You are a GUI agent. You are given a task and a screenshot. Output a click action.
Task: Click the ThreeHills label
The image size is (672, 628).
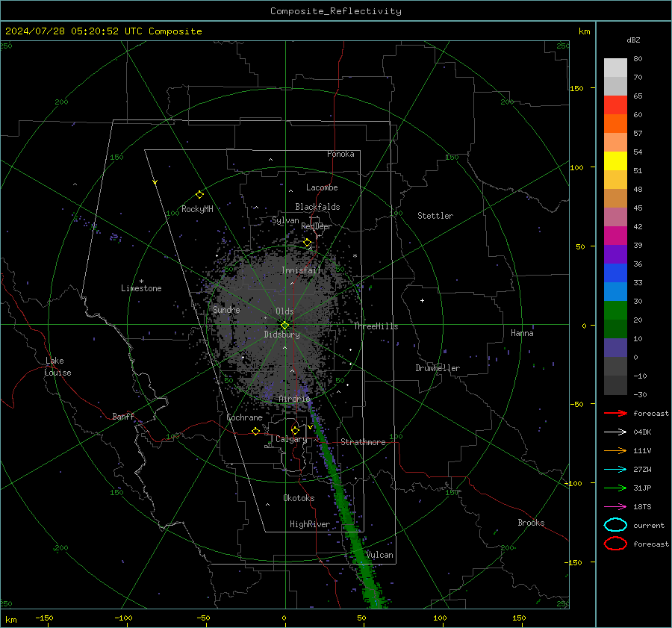tap(376, 326)
